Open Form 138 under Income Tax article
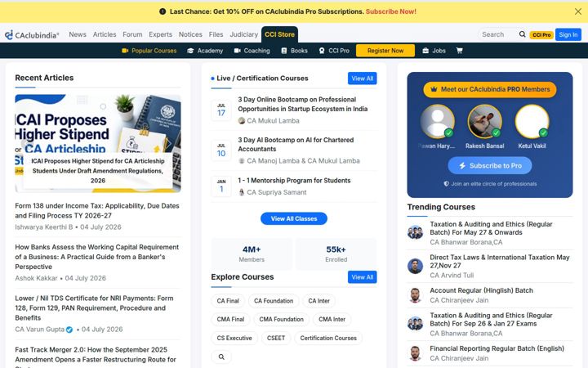 pos(97,211)
